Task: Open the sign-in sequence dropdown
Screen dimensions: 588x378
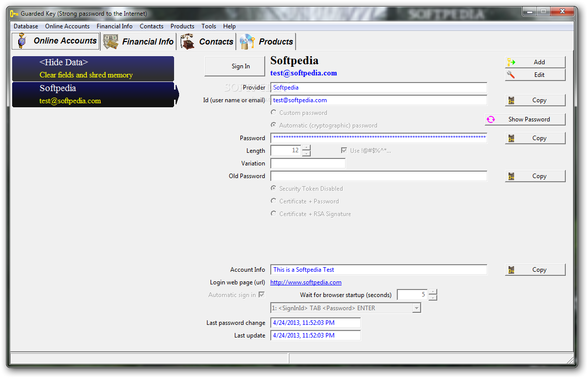Action: (416, 308)
